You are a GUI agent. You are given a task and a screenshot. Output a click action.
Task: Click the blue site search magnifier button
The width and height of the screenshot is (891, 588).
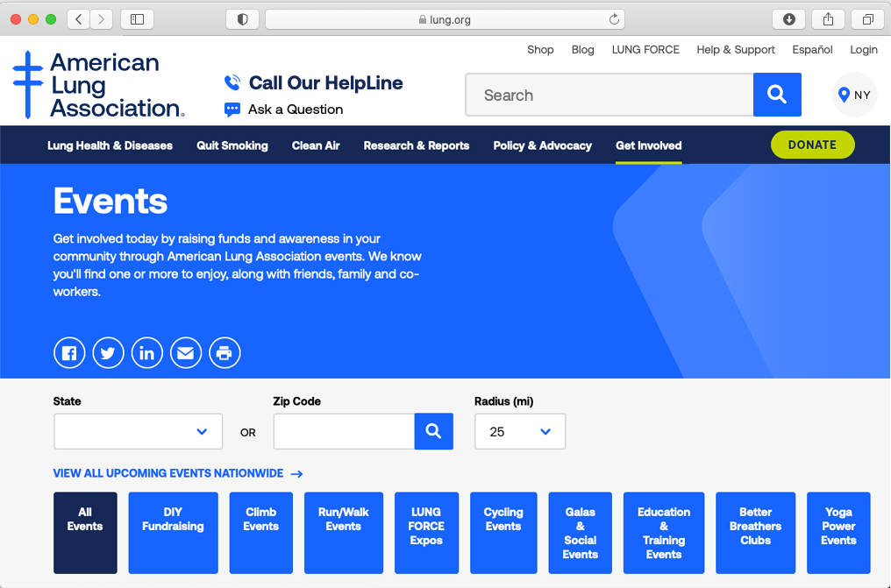click(777, 95)
